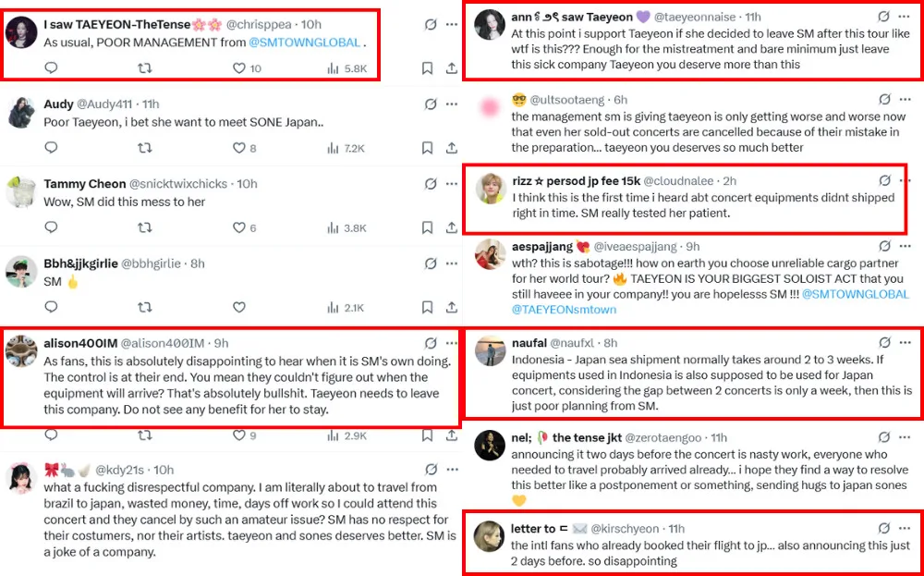Reply to Bbh&jjkgirlie's SM tweet
Image resolution: width=924 pixels, height=576 pixels.
coord(51,307)
